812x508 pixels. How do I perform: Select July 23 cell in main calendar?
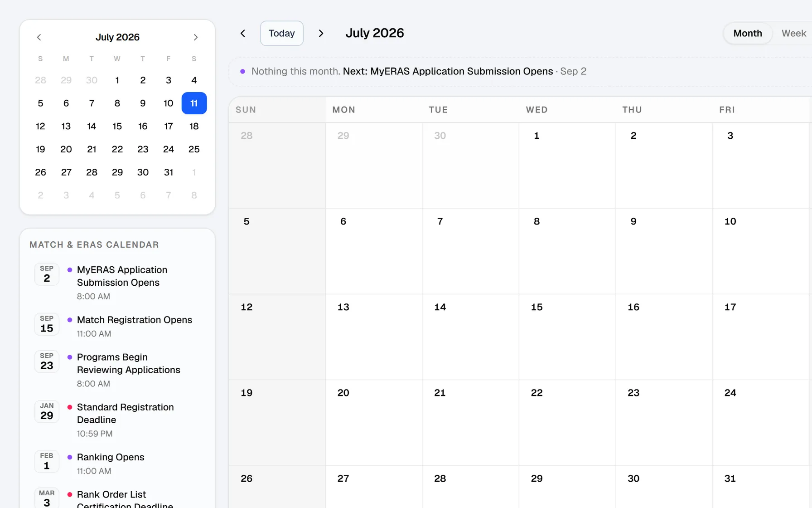664,423
